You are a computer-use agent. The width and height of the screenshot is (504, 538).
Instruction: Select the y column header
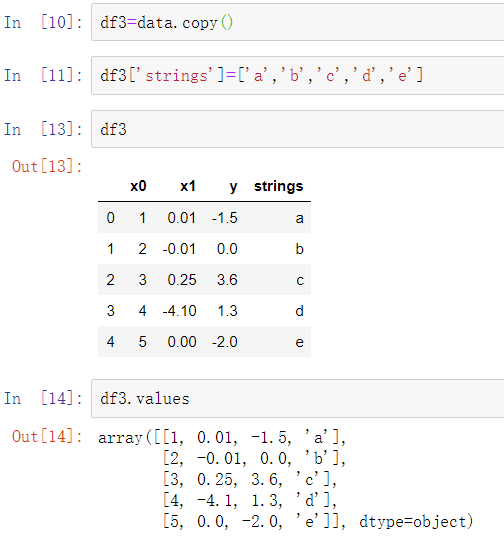click(x=233, y=187)
